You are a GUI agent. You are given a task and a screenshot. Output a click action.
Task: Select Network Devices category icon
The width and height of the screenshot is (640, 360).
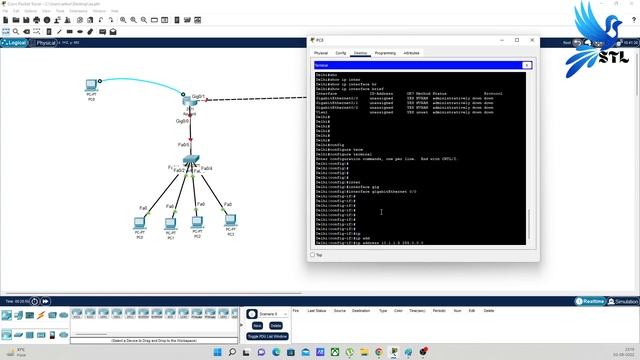[x=7, y=315]
